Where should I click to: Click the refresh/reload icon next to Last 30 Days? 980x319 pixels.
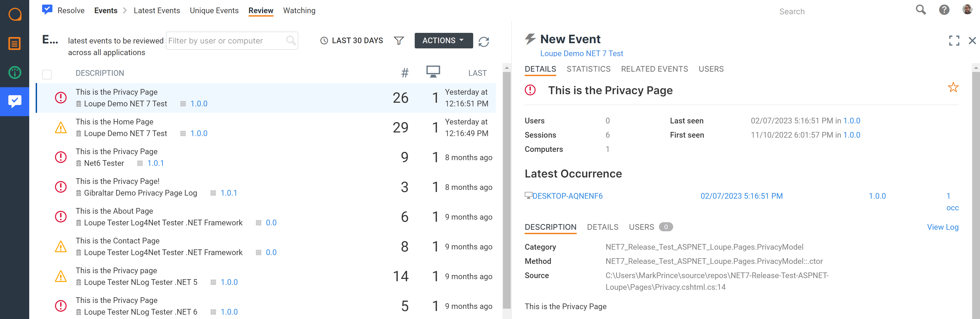click(x=484, y=40)
